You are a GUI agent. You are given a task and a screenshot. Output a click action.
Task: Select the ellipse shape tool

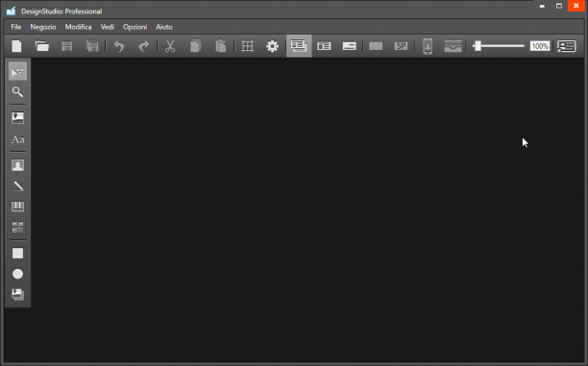pos(17,274)
